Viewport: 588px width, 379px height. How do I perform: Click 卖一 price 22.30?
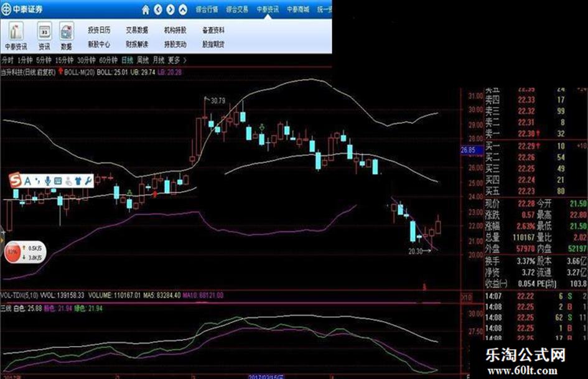point(526,134)
